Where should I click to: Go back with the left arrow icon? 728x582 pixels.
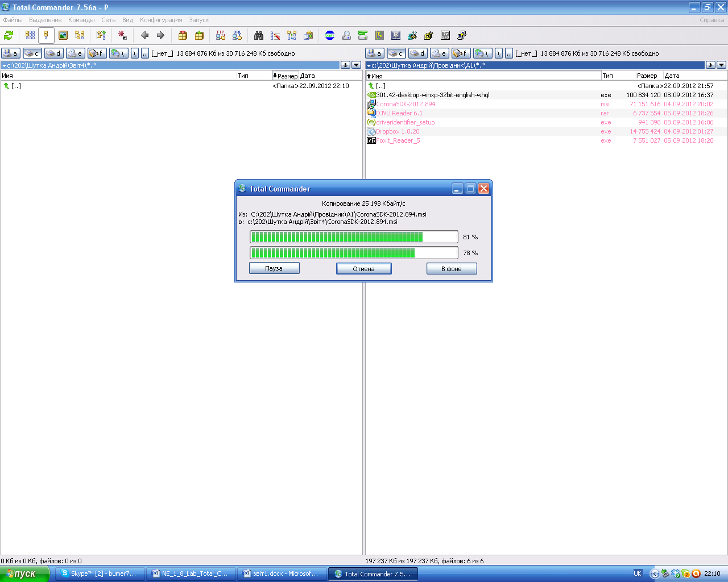coord(144,35)
